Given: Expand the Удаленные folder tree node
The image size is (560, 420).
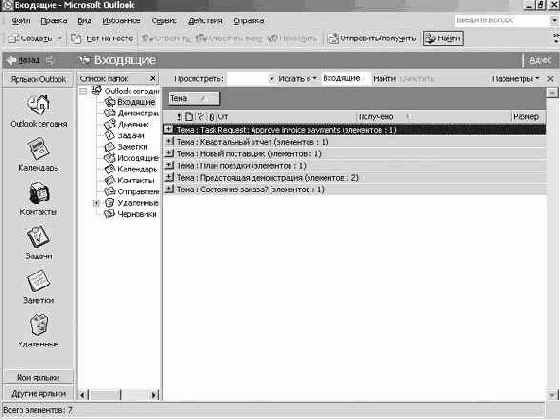Looking at the screenshot, I should tap(95, 203).
